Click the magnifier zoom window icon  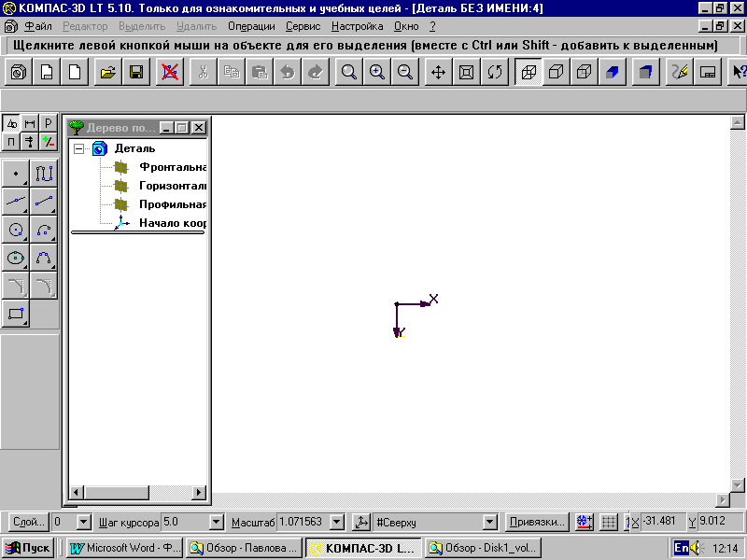coord(348,73)
